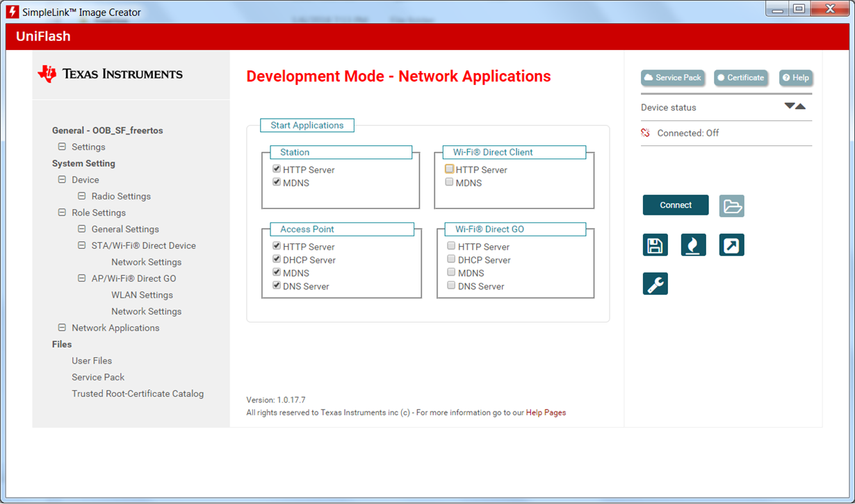Uncheck Station MDNS checkbox
Viewport: 855px width, 504px height.
coord(277,182)
